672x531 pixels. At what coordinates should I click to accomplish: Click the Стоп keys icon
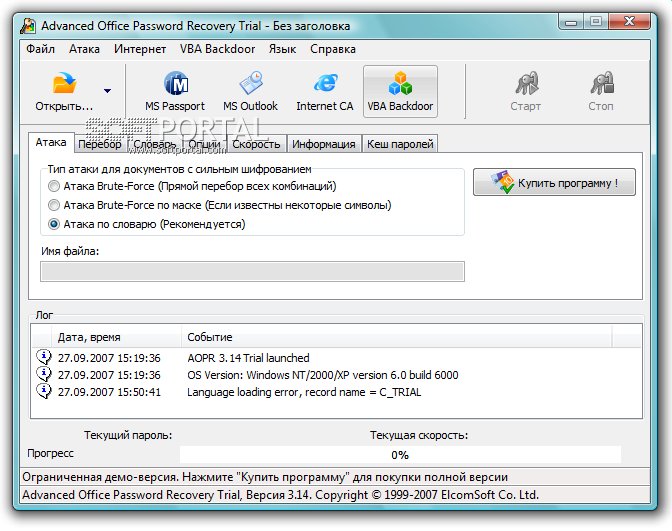pyautogui.click(x=602, y=83)
